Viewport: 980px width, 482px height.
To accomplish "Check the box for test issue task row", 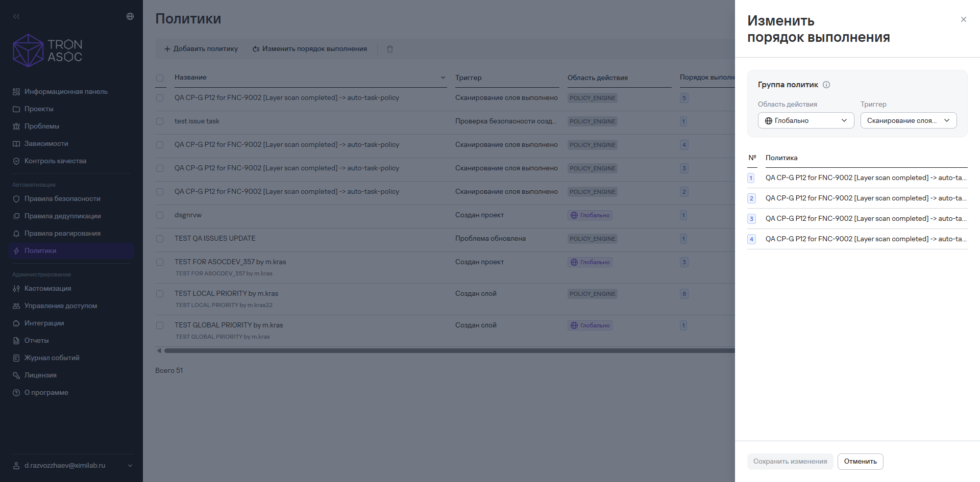I will click(x=160, y=121).
